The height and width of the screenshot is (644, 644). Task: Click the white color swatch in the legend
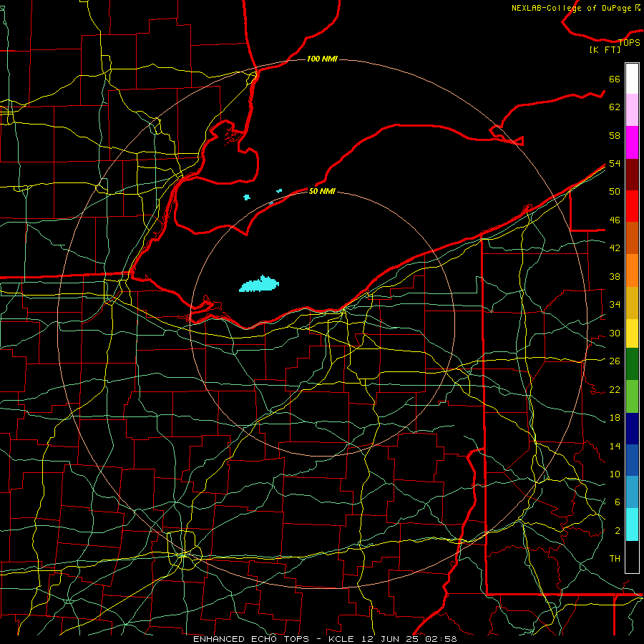click(x=632, y=79)
